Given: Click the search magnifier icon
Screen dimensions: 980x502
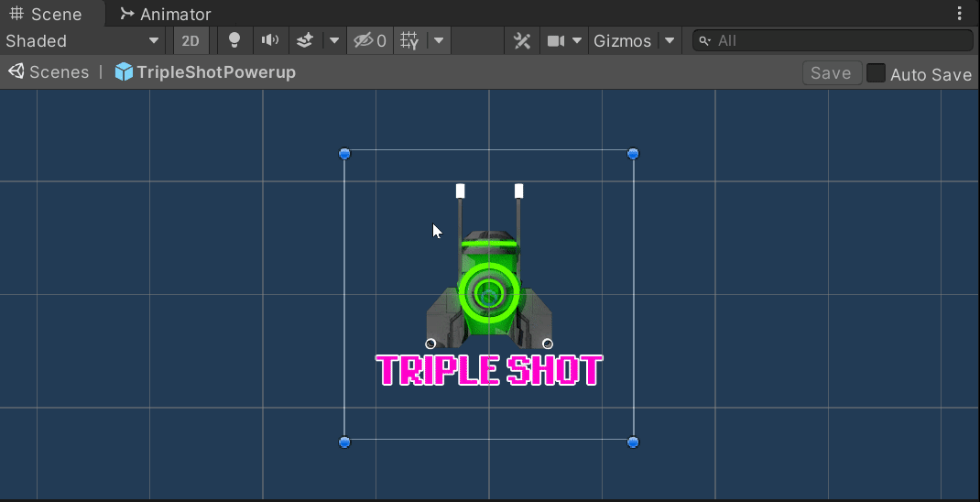Looking at the screenshot, I should pos(705,40).
